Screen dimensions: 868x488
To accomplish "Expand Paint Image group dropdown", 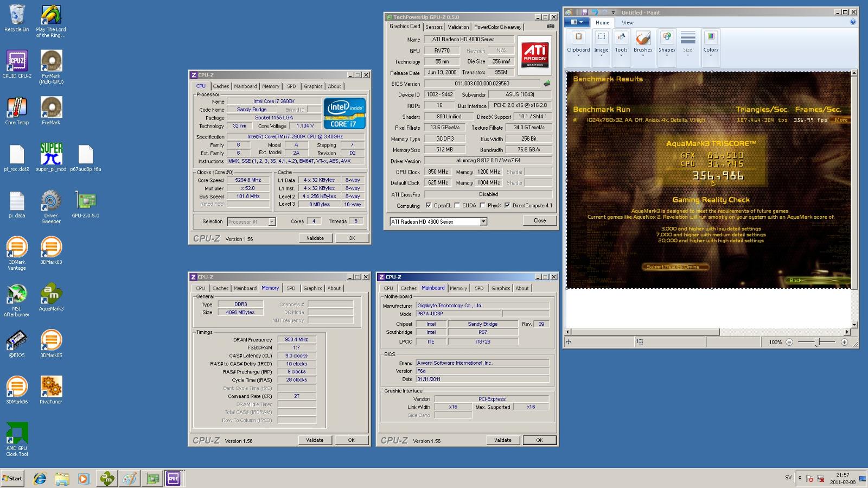I will (601, 42).
